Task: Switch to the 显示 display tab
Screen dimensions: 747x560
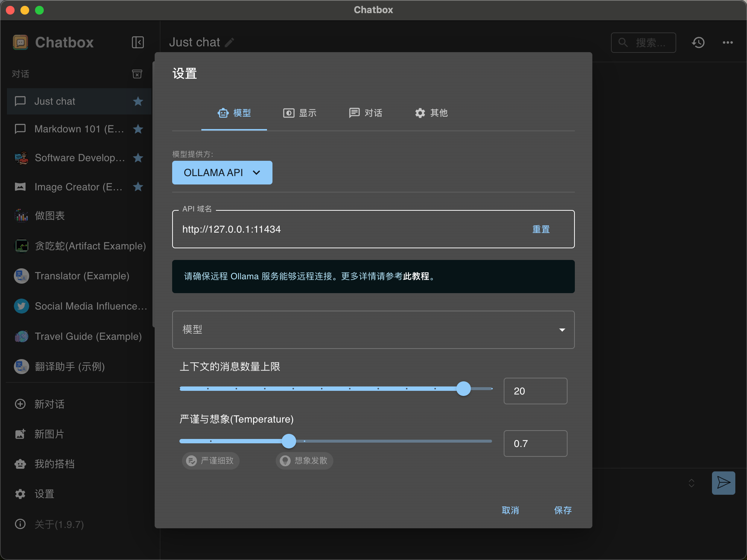Action: pyautogui.click(x=300, y=113)
